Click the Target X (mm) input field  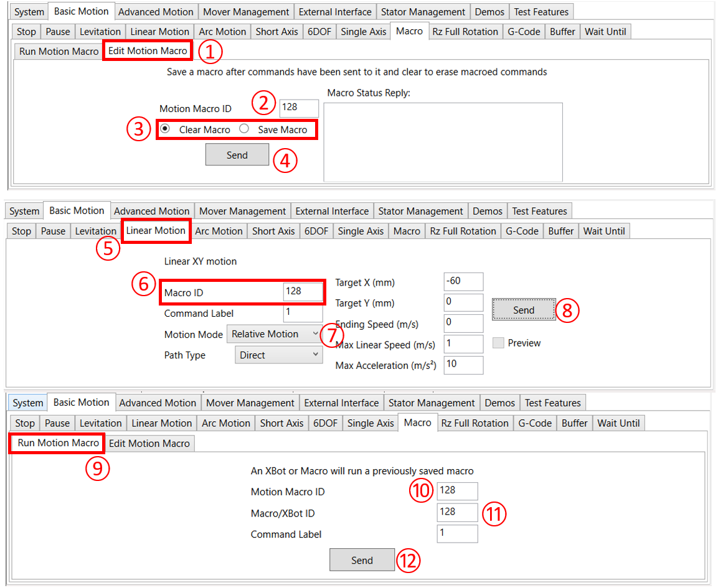[463, 281]
